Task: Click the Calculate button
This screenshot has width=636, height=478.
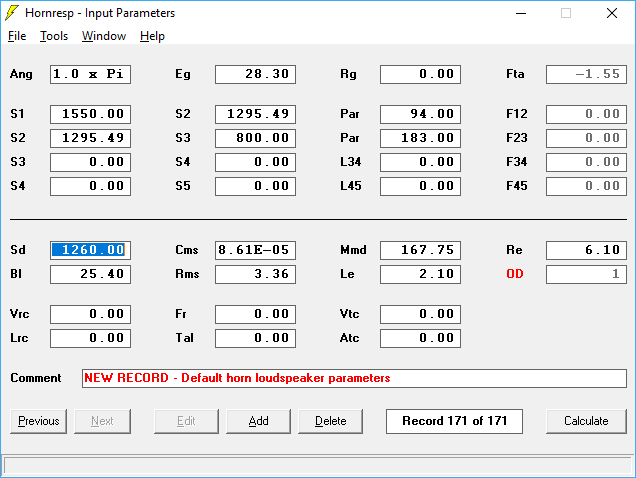Action: [x=586, y=421]
